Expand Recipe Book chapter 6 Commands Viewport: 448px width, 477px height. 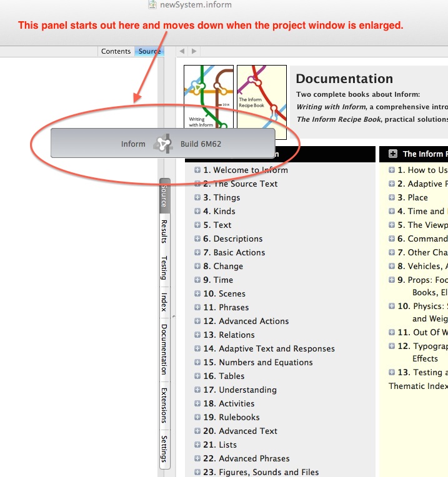coord(392,238)
